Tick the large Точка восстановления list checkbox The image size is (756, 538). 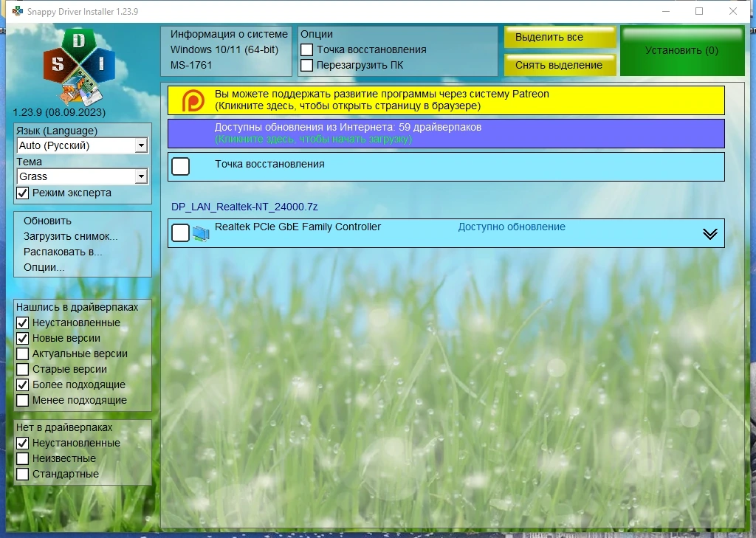[x=180, y=166]
